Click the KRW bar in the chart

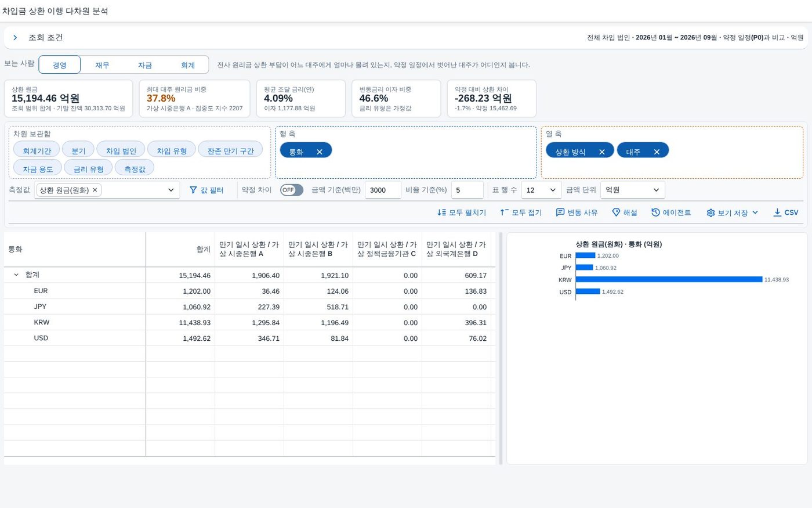669,280
